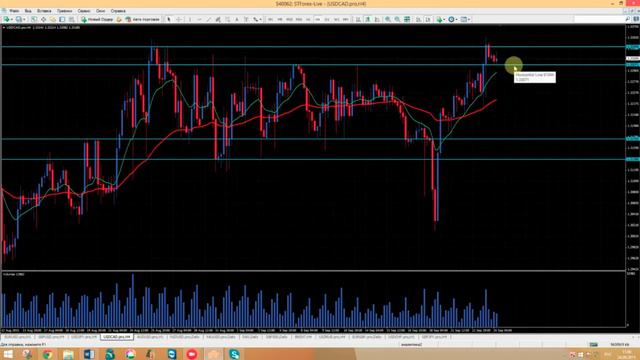
Task: Select the vertical line drawing tool
Action: coord(190,19)
